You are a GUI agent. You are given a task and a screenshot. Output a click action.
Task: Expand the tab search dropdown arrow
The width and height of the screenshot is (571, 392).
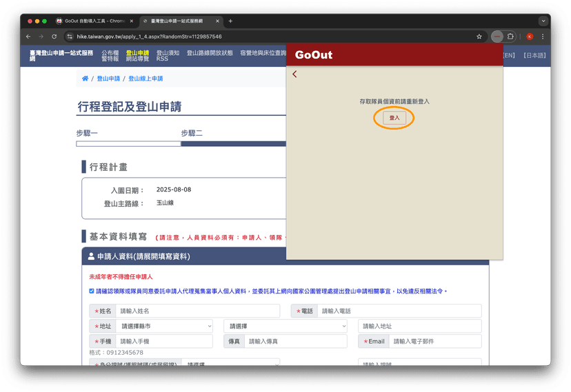(x=543, y=21)
